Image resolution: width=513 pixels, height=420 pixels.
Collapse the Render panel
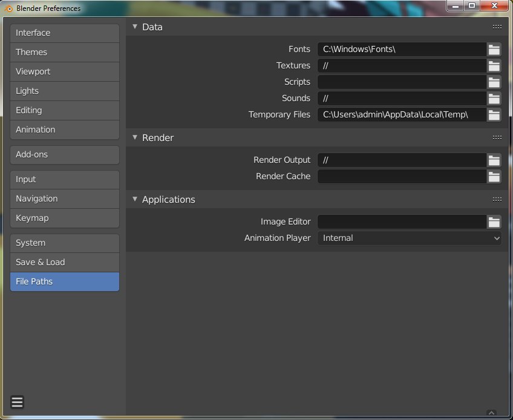point(135,137)
